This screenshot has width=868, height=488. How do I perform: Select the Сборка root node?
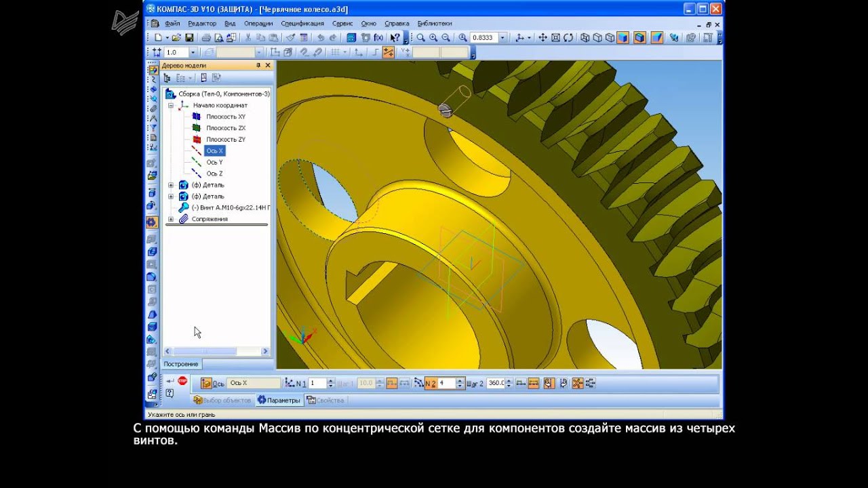coord(224,94)
